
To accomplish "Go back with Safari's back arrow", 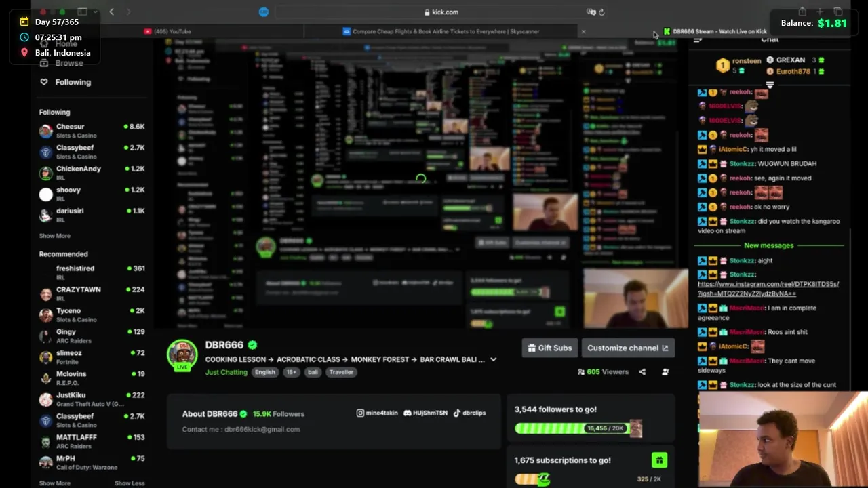I will click(111, 12).
